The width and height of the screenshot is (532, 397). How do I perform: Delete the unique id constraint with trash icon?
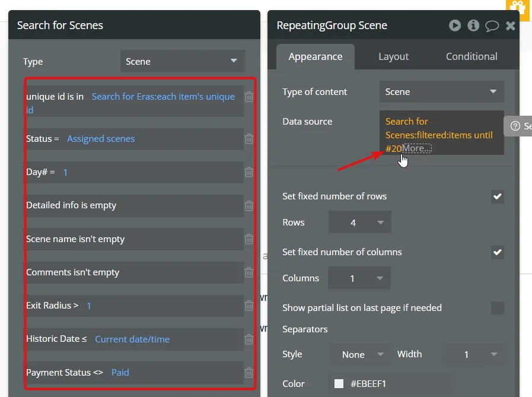pos(249,97)
